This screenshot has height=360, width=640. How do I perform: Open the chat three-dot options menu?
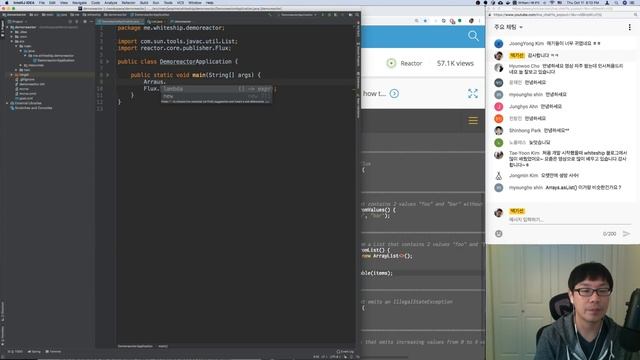pyautogui.click(x=629, y=27)
